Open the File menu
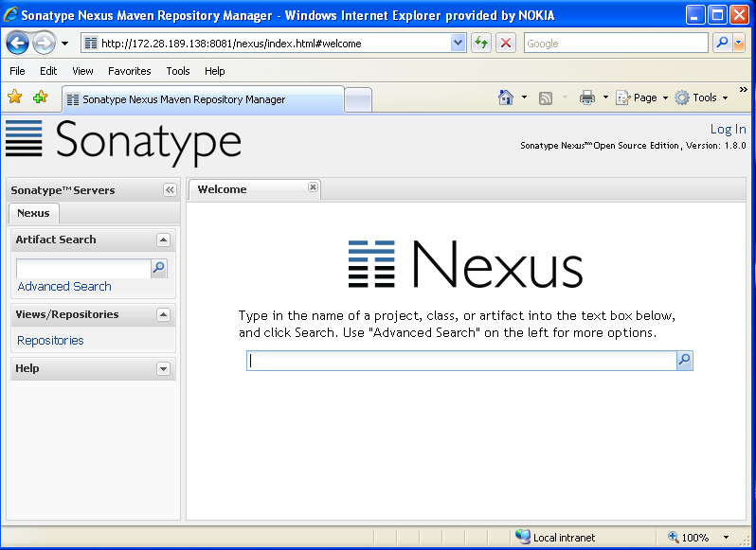The width and height of the screenshot is (756, 550). pos(17,71)
